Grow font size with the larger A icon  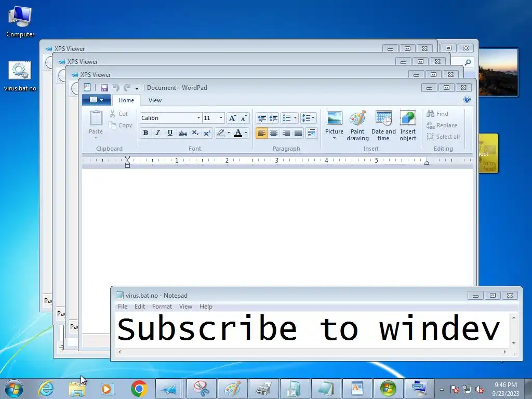pyautogui.click(x=232, y=118)
